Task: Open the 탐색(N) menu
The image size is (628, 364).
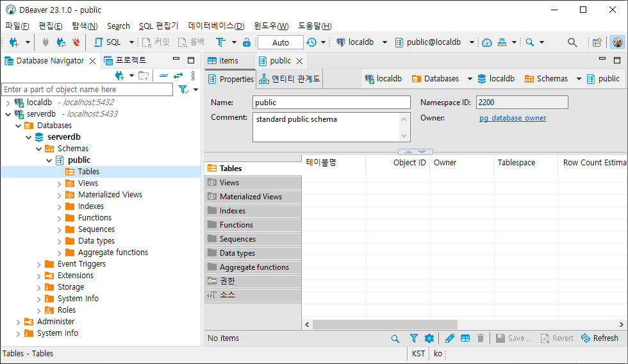Action: pyautogui.click(x=85, y=26)
